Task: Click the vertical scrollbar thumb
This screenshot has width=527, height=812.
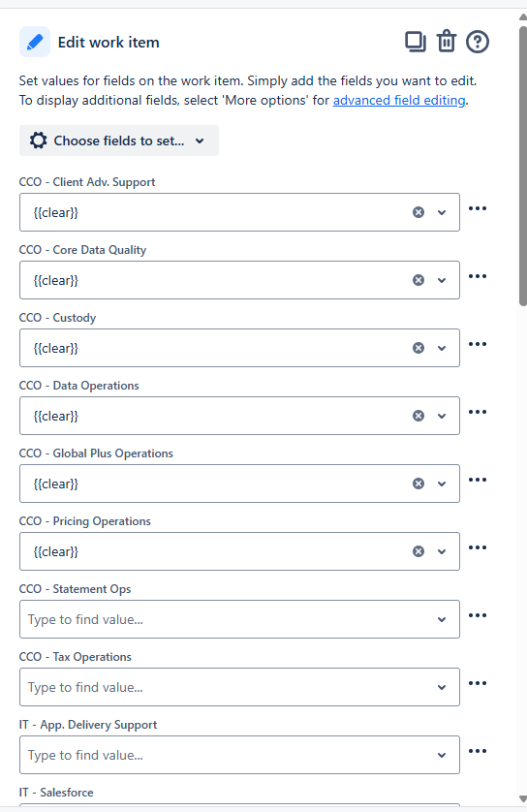Action: click(523, 166)
